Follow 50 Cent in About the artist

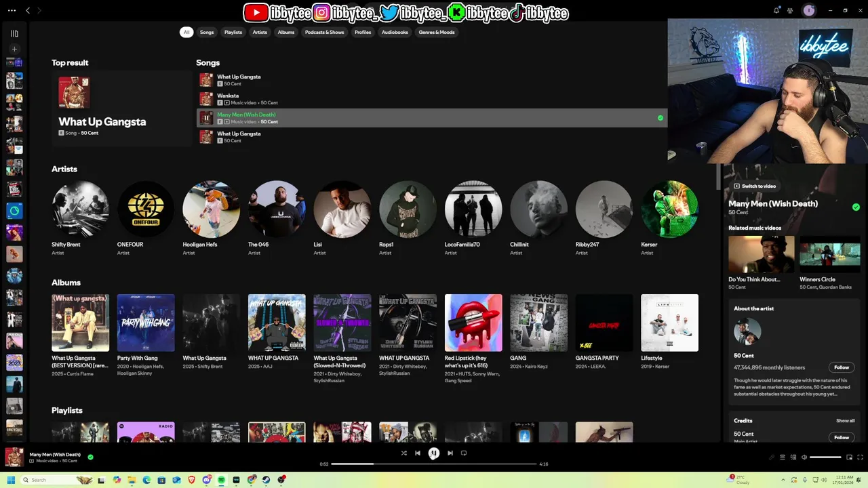[842, 367]
